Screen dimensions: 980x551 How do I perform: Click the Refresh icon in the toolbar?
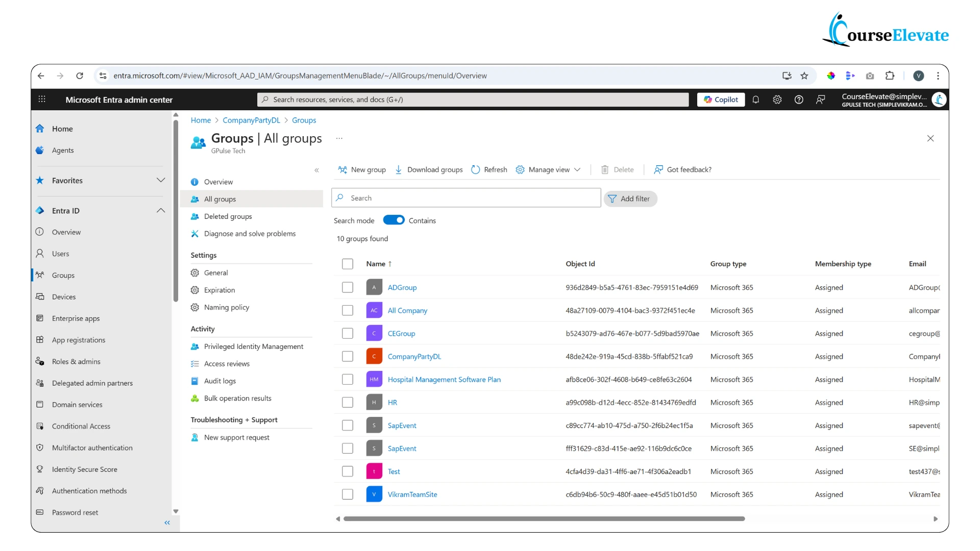476,169
